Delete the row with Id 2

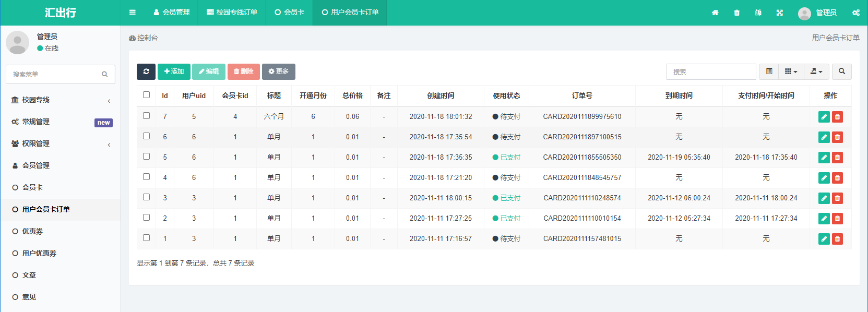[837, 219]
